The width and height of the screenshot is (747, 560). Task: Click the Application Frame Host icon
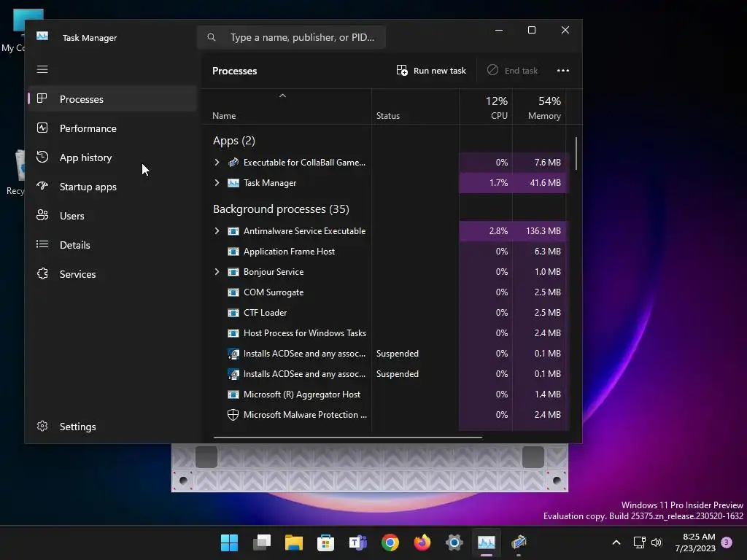coord(233,252)
